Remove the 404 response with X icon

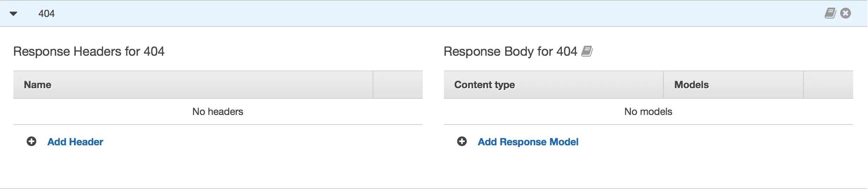(x=845, y=13)
